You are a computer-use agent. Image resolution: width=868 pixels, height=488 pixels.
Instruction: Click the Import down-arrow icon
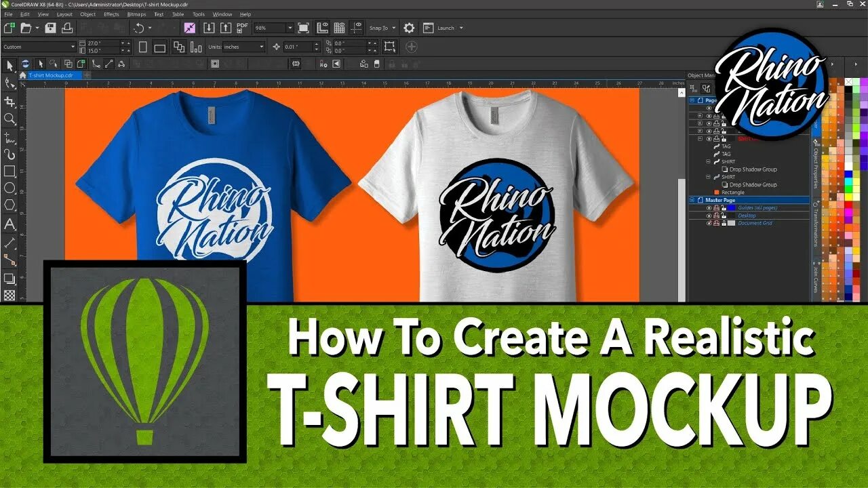pyautogui.click(x=209, y=28)
